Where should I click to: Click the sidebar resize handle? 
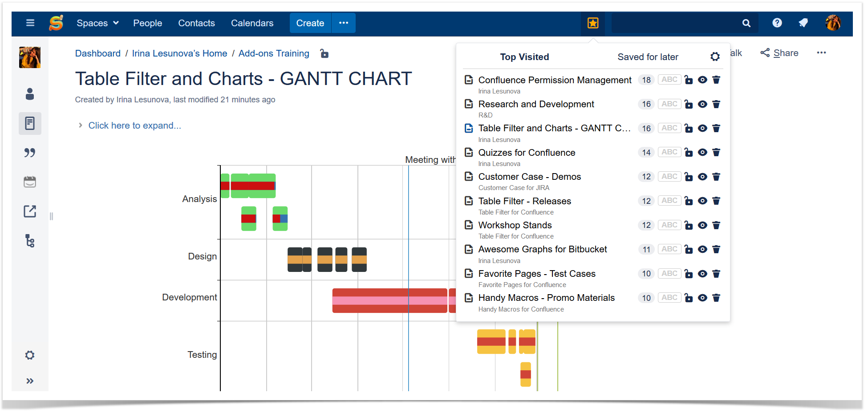pyautogui.click(x=51, y=216)
